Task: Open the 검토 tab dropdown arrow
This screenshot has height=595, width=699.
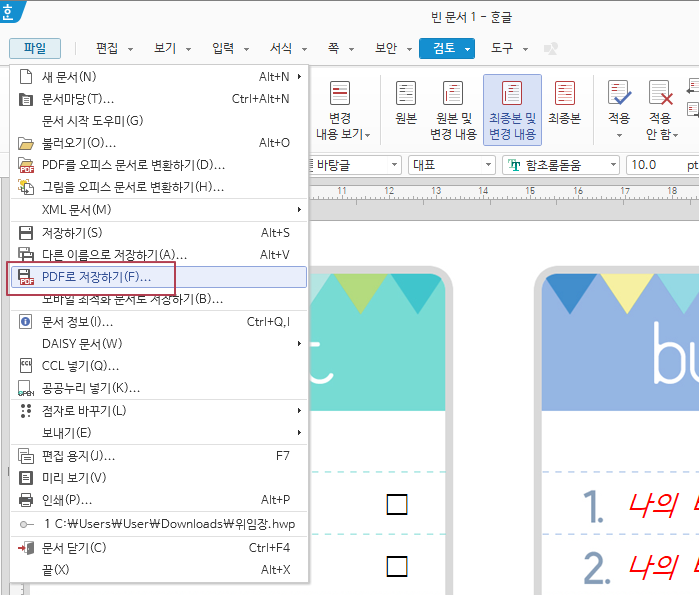Action: coord(467,49)
